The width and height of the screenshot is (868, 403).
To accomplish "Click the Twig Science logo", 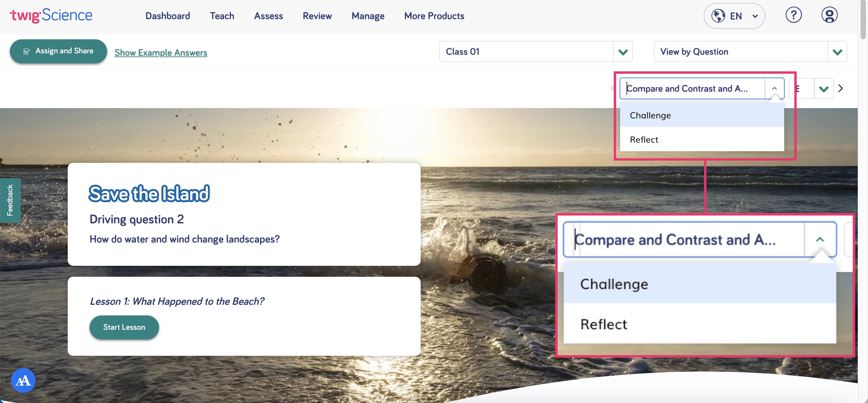I will click(x=51, y=16).
